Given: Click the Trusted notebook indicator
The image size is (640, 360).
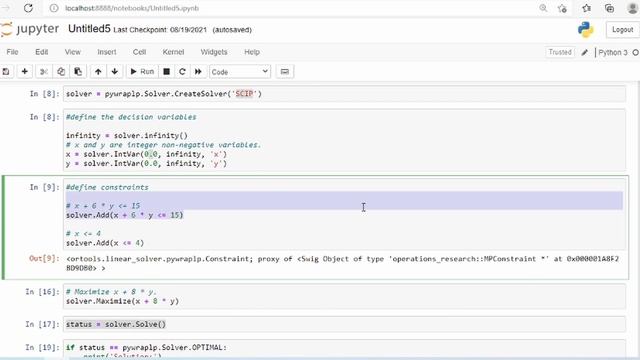Looking at the screenshot, I should 560,52.
